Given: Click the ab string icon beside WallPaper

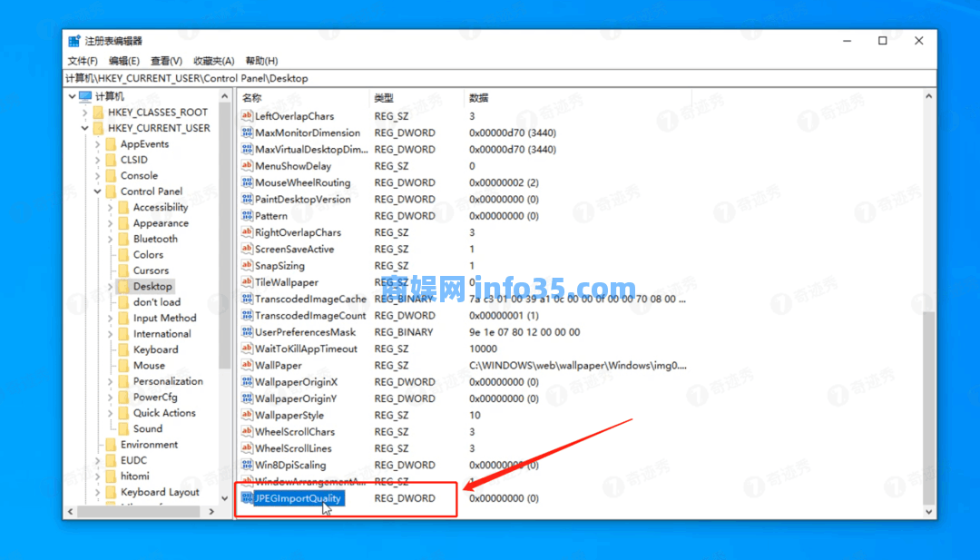Looking at the screenshot, I should (x=246, y=365).
